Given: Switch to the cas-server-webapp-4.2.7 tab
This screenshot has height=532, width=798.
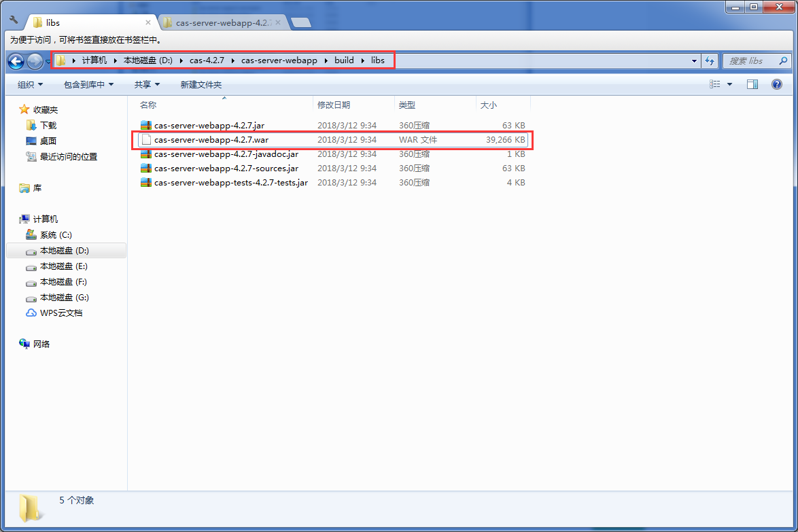Looking at the screenshot, I should pos(223,22).
